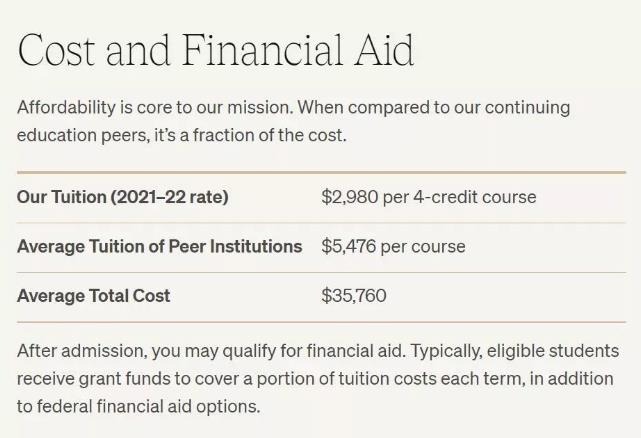641x438 pixels.
Task: Click the "Average Total Cost" row label
Action: [x=93, y=295]
